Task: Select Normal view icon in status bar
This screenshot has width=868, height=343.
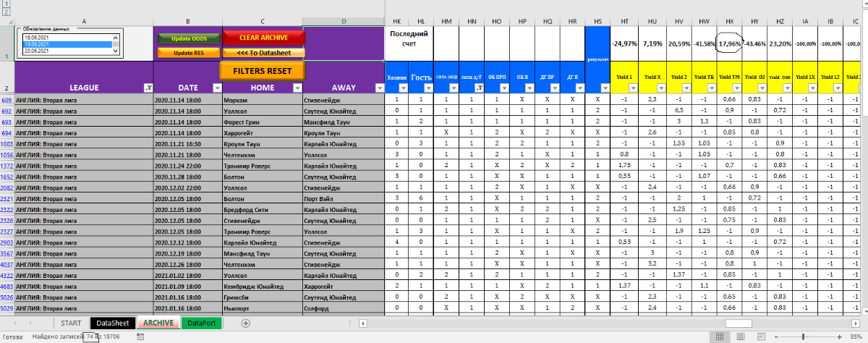Action: (x=719, y=337)
